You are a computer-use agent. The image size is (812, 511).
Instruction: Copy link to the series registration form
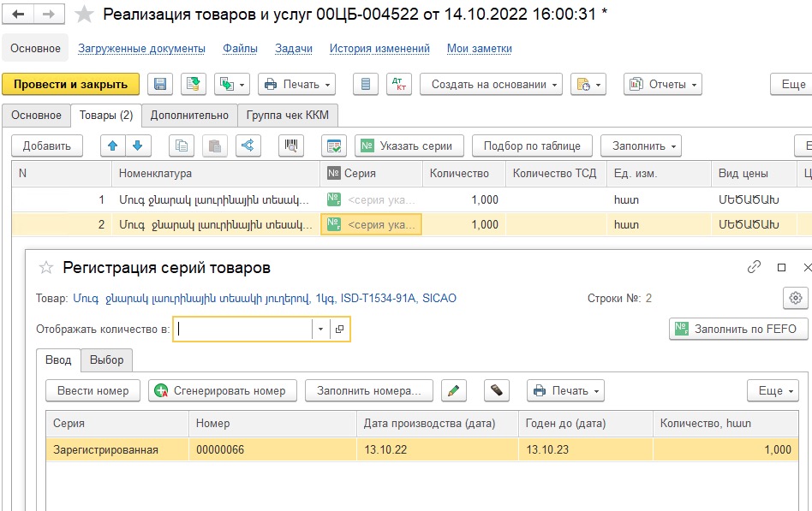754,267
